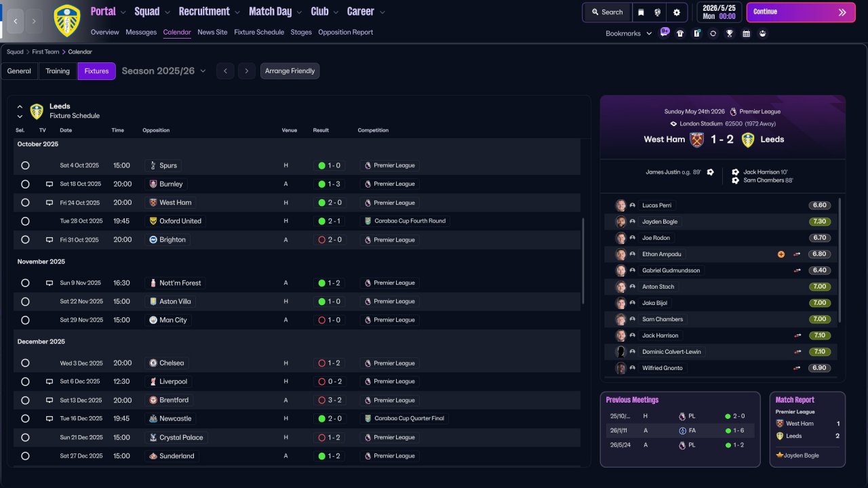This screenshot has height=488, width=868.
Task: Select the Sunderland fixture radio button
Action: (25, 456)
